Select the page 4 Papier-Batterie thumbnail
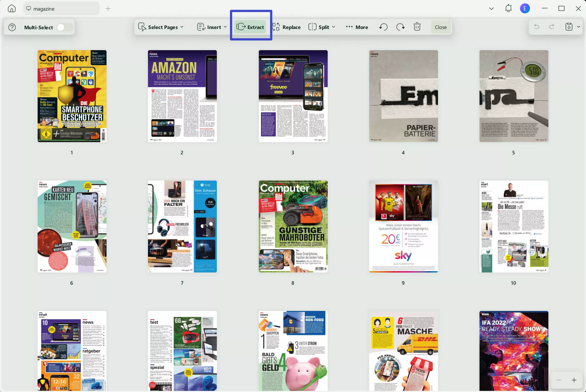 (403, 96)
